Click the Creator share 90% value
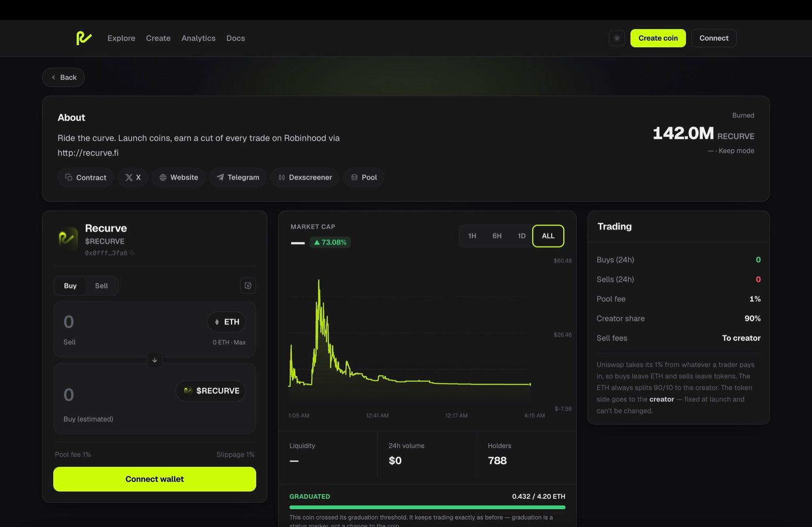The image size is (812, 527). click(753, 319)
